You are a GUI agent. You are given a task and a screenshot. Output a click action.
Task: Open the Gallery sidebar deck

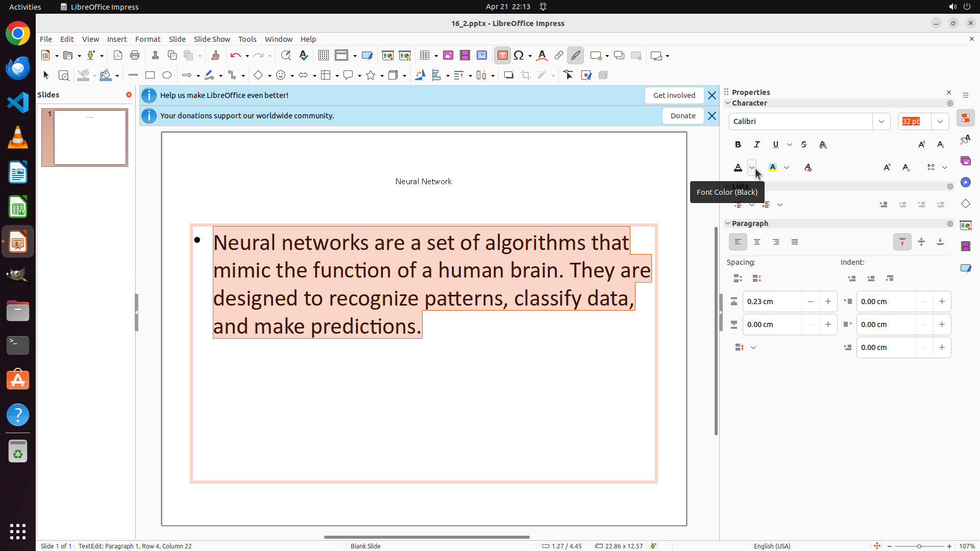965,161
